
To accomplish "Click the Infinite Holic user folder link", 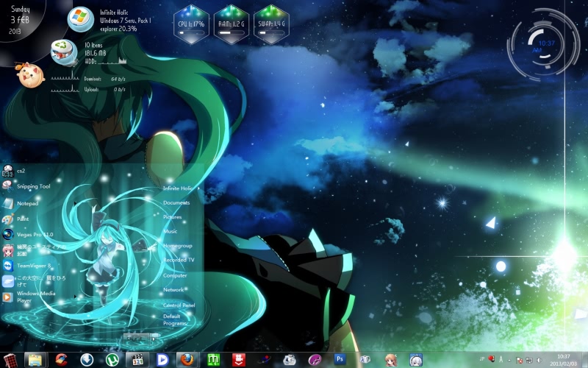I will pos(178,188).
